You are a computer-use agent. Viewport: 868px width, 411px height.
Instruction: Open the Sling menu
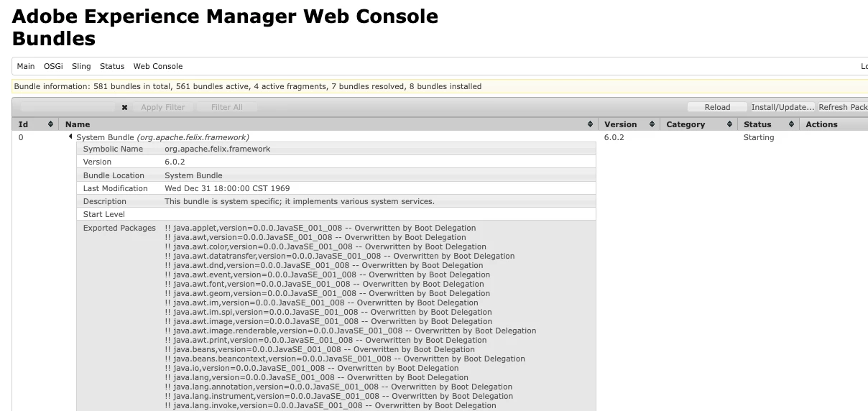point(81,66)
